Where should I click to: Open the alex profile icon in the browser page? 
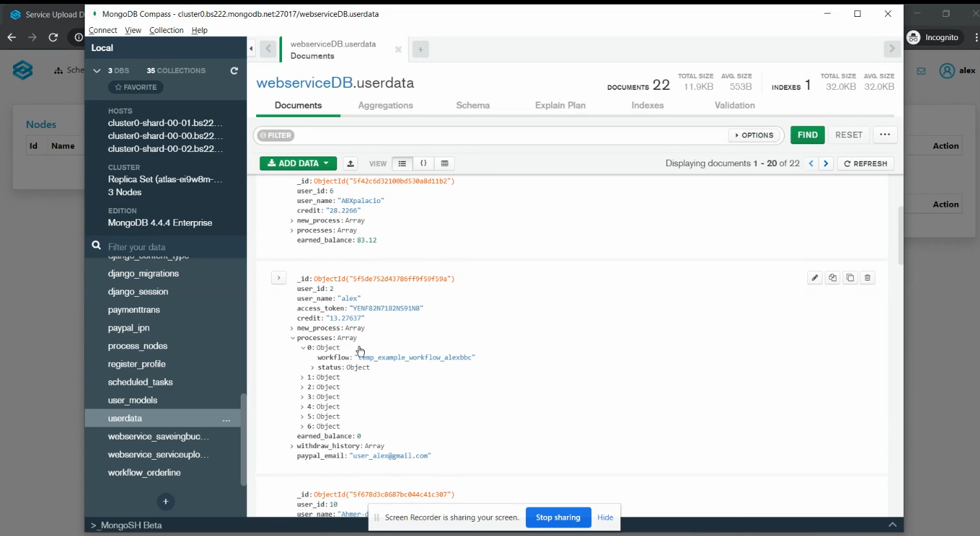(x=947, y=70)
